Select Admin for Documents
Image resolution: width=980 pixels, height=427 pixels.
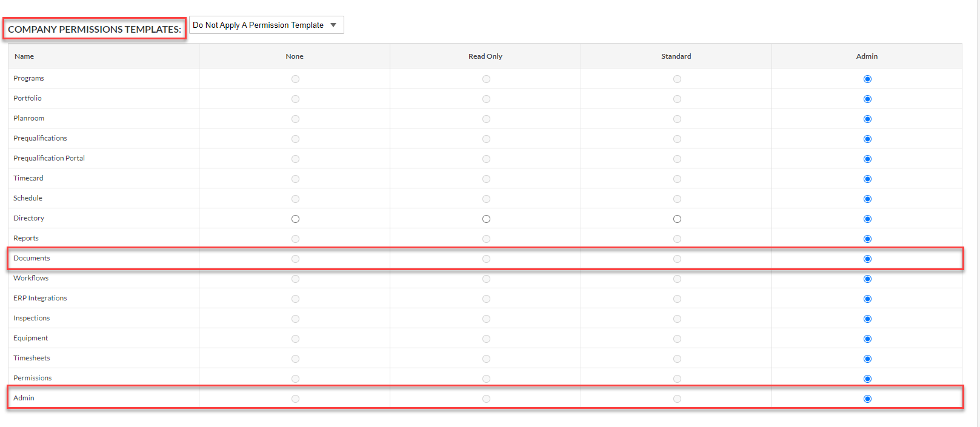click(x=867, y=259)
